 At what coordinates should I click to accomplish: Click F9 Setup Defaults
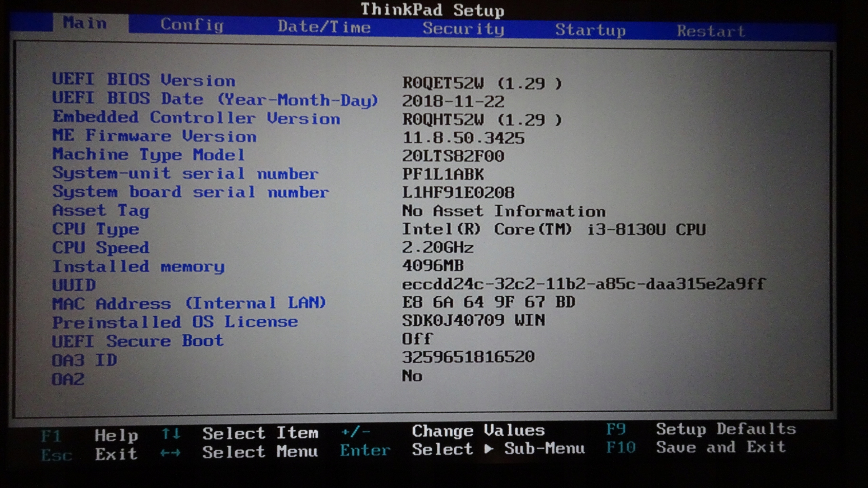(x=616, y=430)
